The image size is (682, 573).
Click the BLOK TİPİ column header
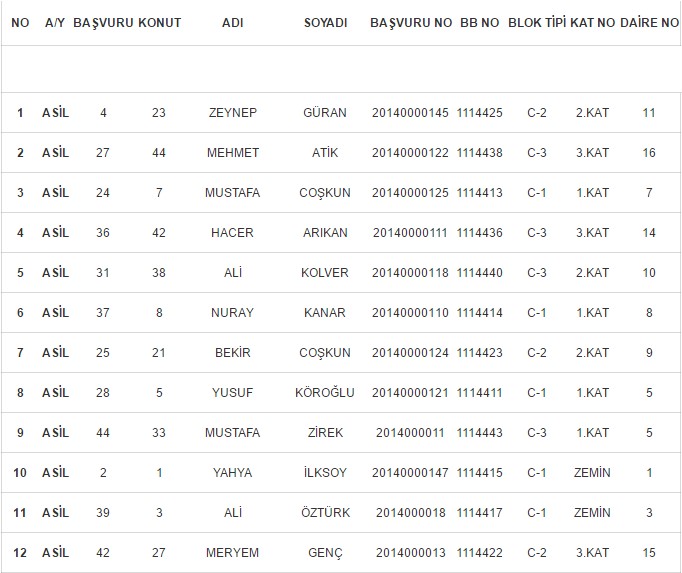(x=536, y=22)
